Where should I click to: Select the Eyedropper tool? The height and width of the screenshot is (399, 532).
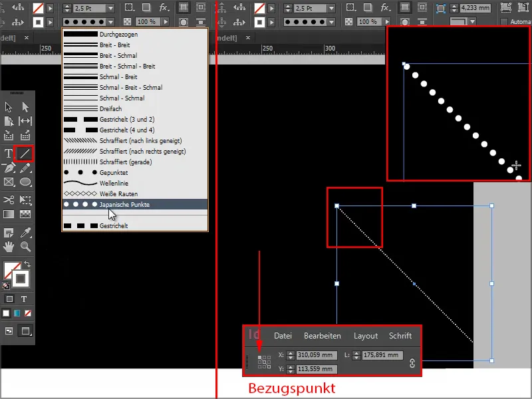[25, 233]
